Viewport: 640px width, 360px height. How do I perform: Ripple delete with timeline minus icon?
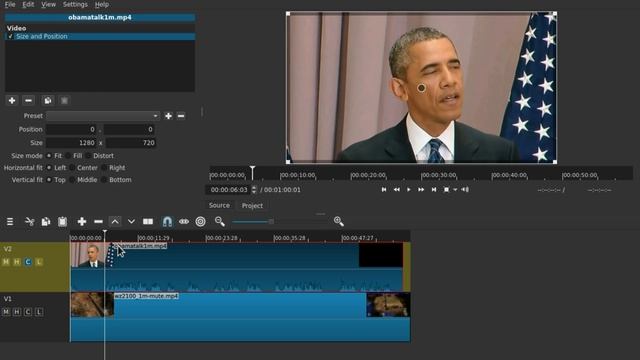pos(98,222)
